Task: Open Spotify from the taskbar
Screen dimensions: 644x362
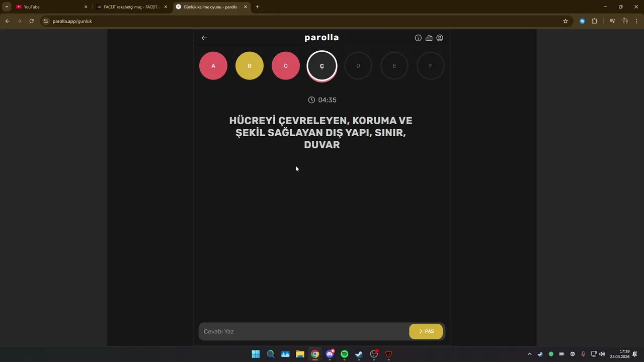Action: (x=345, y=354)
